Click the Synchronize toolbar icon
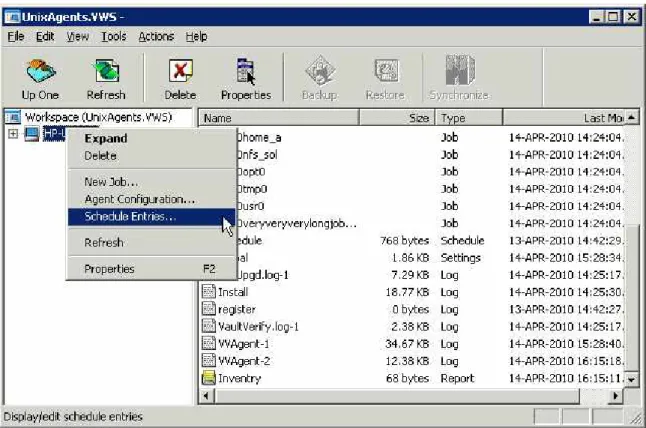 pos(459,70)
